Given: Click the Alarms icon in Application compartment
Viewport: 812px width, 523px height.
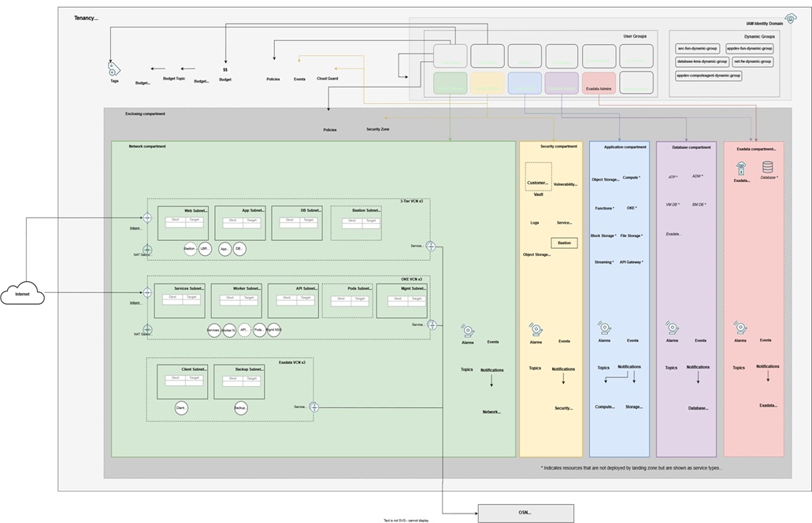Looking at the screenshot, I should tap(604, 328).
